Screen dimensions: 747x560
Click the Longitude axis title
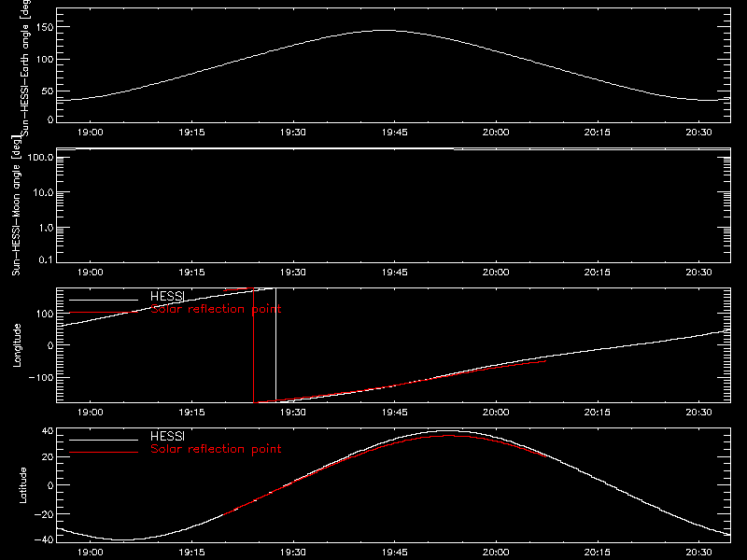pos(17,345)
